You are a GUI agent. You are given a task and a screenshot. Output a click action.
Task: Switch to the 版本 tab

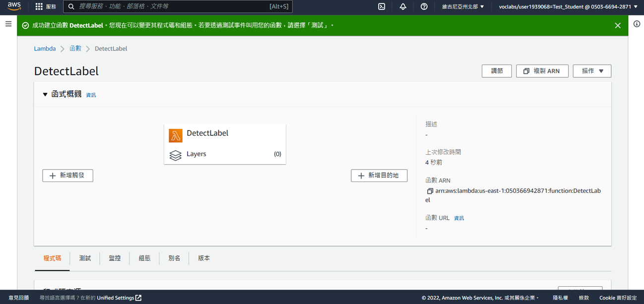(x=204, y=258)
